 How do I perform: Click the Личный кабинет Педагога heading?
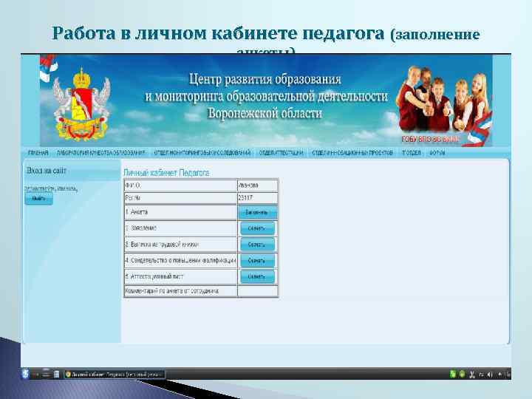[x=166, y=173]
